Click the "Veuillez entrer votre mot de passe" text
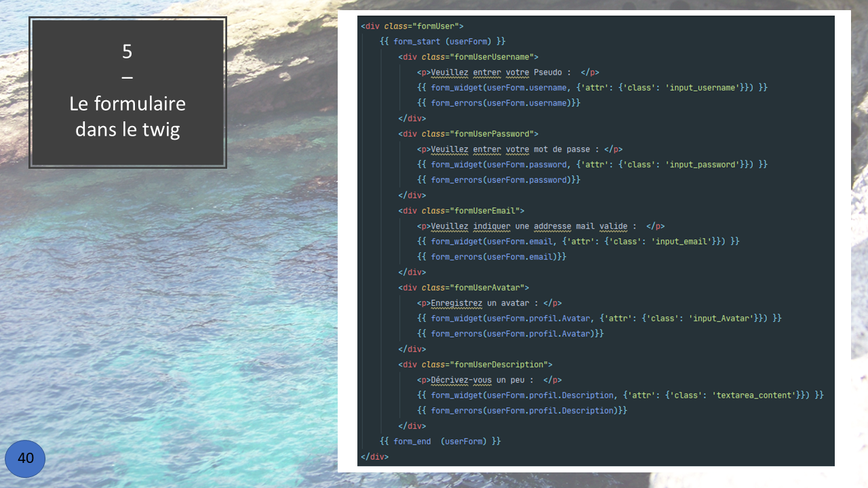868x488 pixels. [x=519, y=149]
